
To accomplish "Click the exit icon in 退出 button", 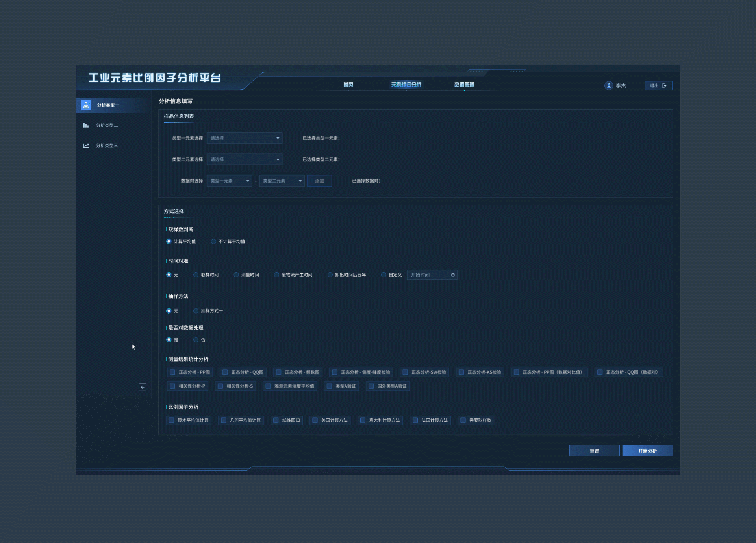I will pos(665,86).
